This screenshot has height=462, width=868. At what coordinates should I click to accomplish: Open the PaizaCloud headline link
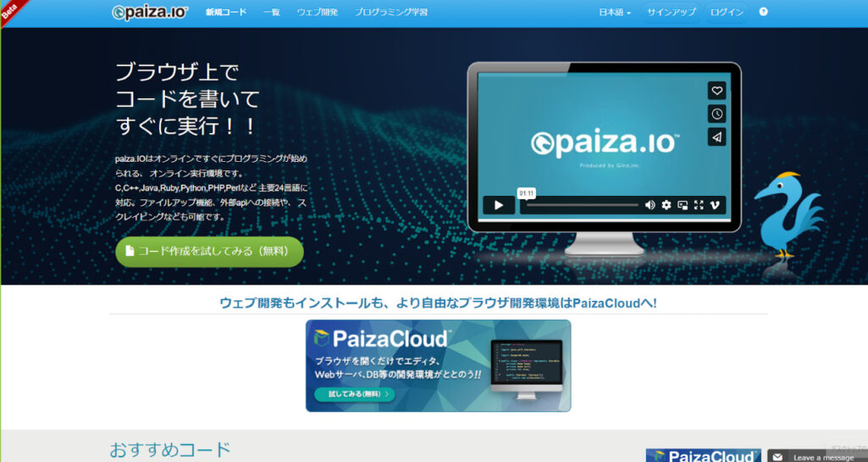(x=438, y=303)
